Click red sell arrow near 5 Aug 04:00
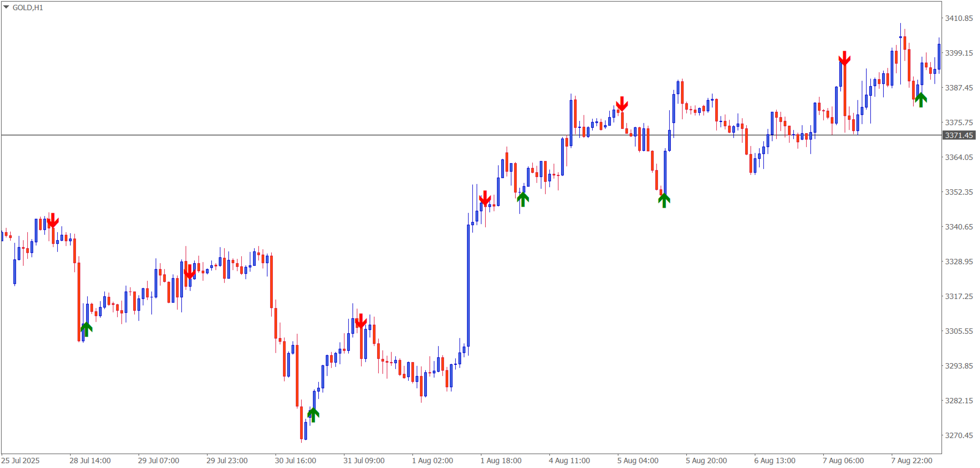Screen dimensions: 980x468 622,104
